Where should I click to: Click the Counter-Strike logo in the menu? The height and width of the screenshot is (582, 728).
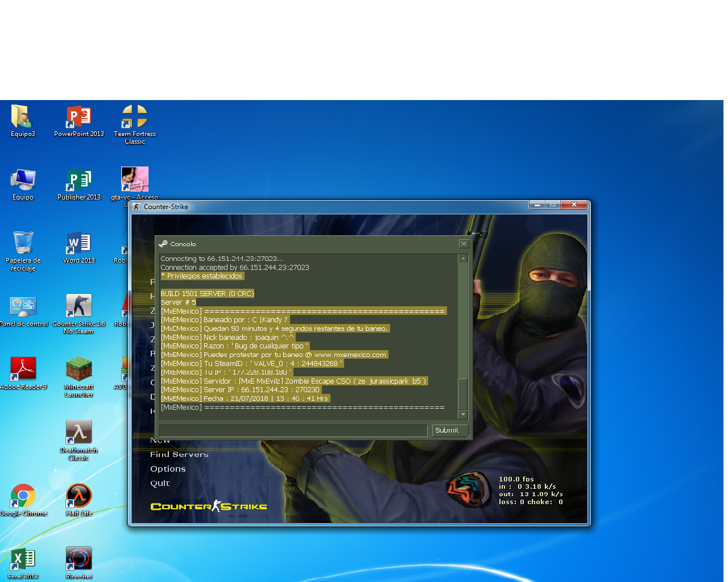(209, 506)
